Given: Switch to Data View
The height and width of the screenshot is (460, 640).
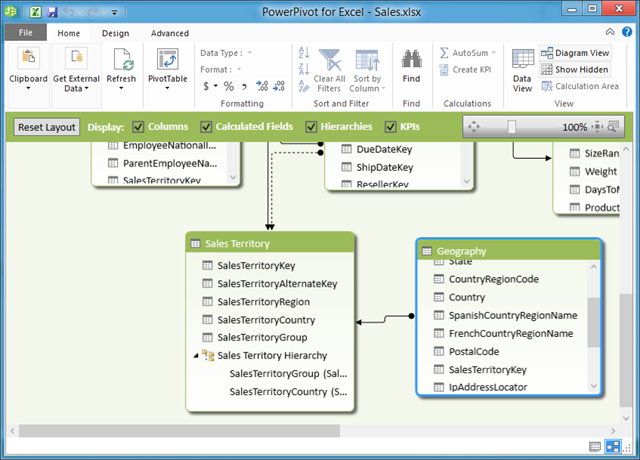Looking at the screenshot, I should click(522, 70).
